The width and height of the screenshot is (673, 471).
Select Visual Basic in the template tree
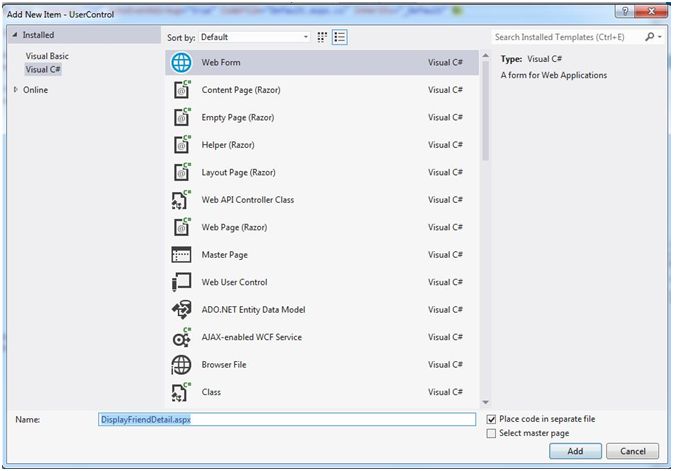[47, 56]
